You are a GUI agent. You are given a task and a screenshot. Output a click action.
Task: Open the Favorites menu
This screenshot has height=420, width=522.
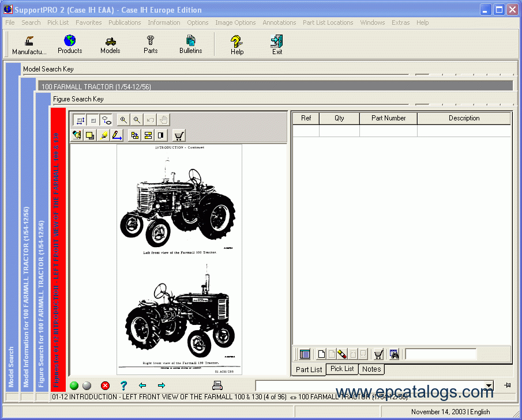click(x=89, y=22)
